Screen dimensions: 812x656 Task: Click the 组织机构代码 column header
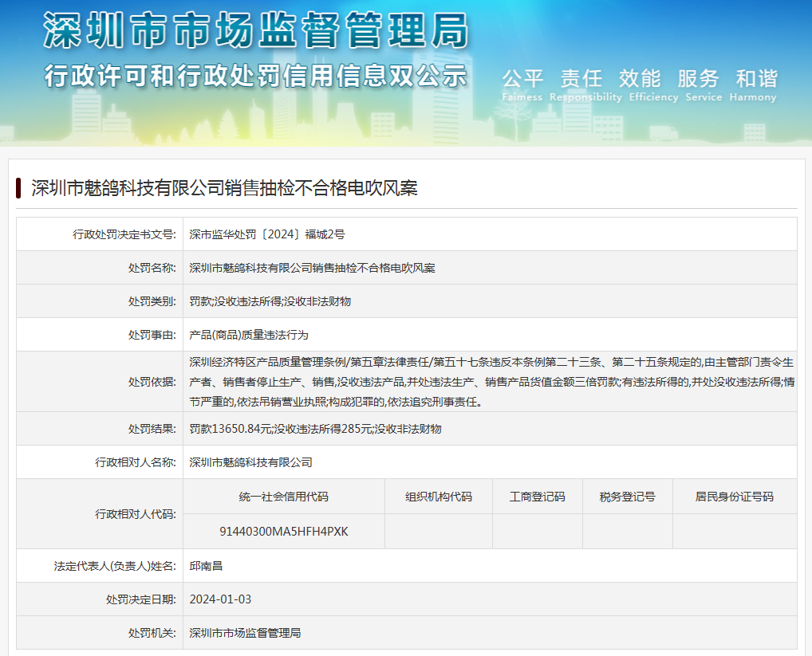[x=439, y=497]
